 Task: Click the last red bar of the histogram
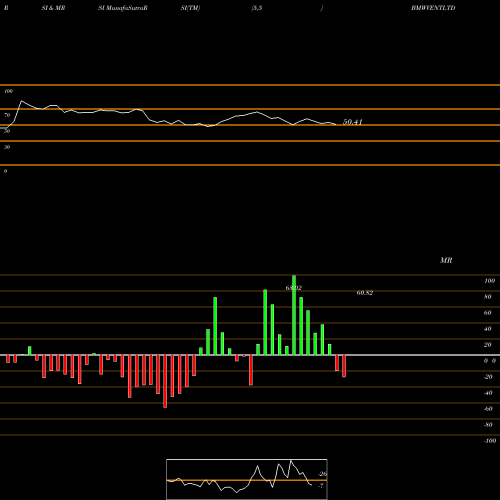pyautogui.click(x=344, y=366)
